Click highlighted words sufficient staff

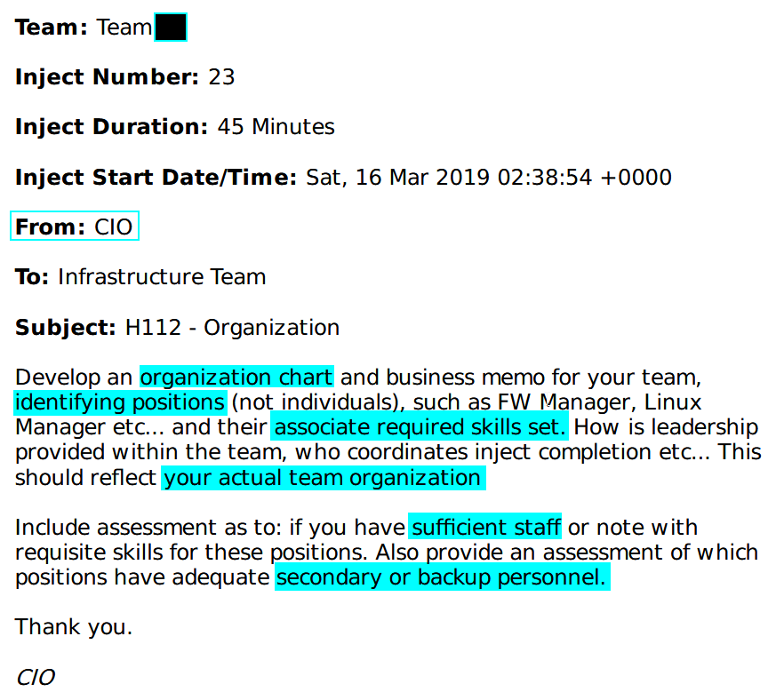(x=485, y=527)
